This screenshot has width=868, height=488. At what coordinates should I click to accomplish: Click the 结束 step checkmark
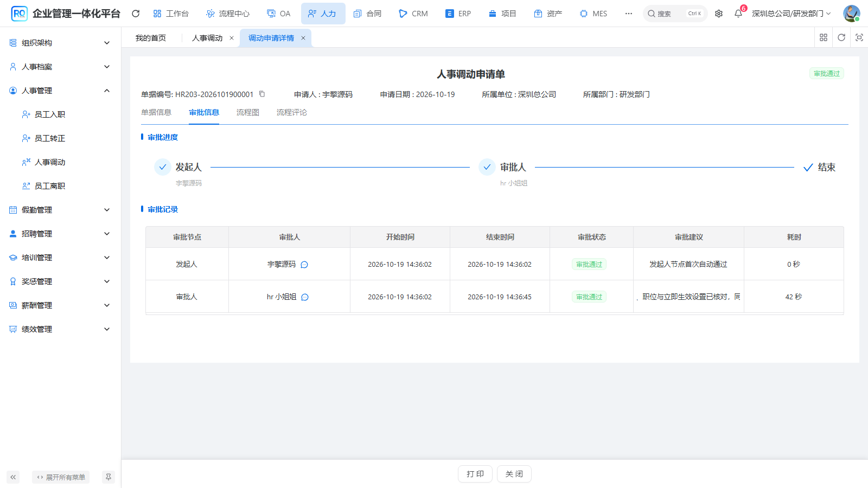pyautogui.click(x=808, y=168)
